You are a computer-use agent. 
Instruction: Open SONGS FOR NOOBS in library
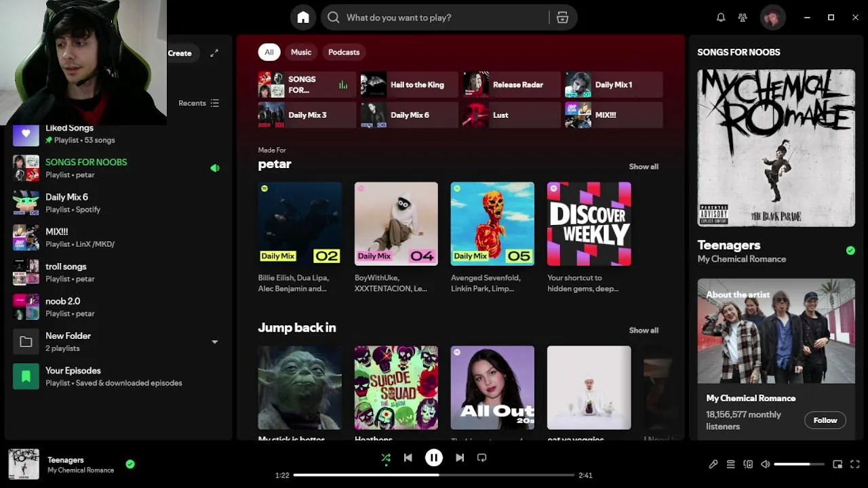tap(119, 168)
